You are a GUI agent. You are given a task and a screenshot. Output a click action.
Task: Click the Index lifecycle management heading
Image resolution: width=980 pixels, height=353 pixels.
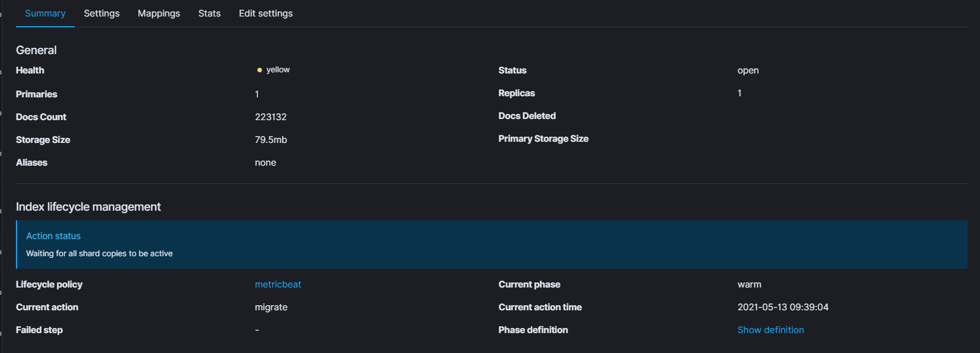pos(88,207)
